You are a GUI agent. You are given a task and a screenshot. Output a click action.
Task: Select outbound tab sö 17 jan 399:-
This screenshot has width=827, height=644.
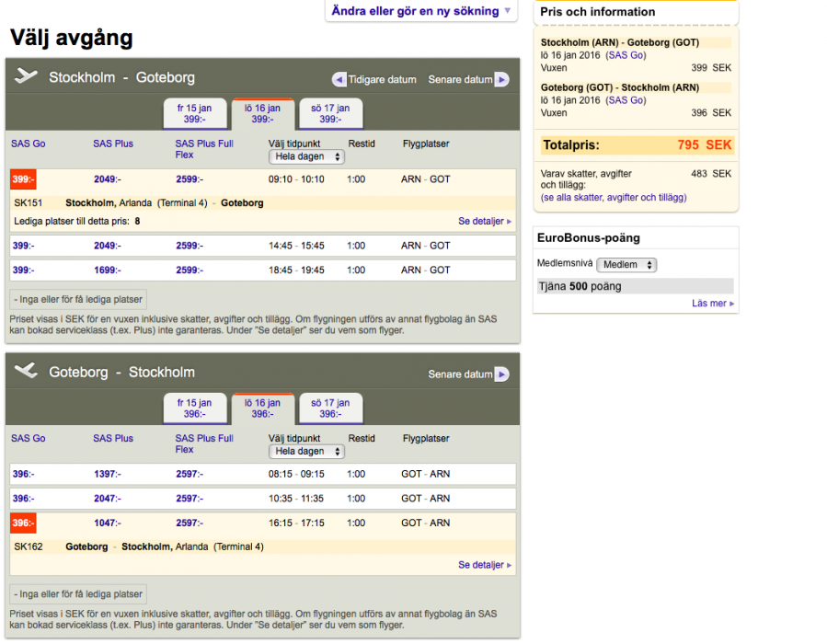[330, 113]
